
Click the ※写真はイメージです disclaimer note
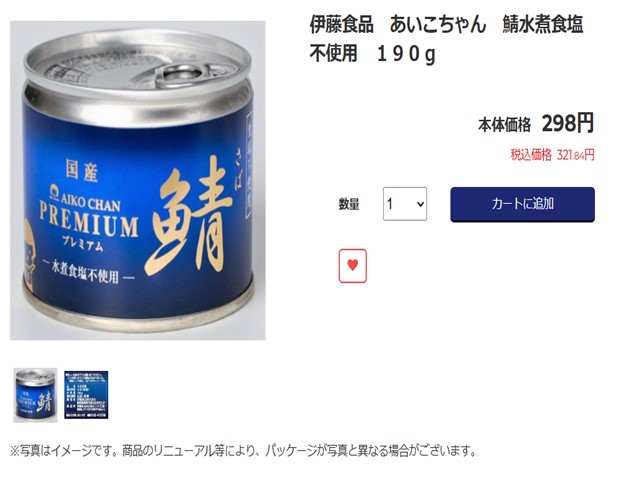[x=243, y=450]
